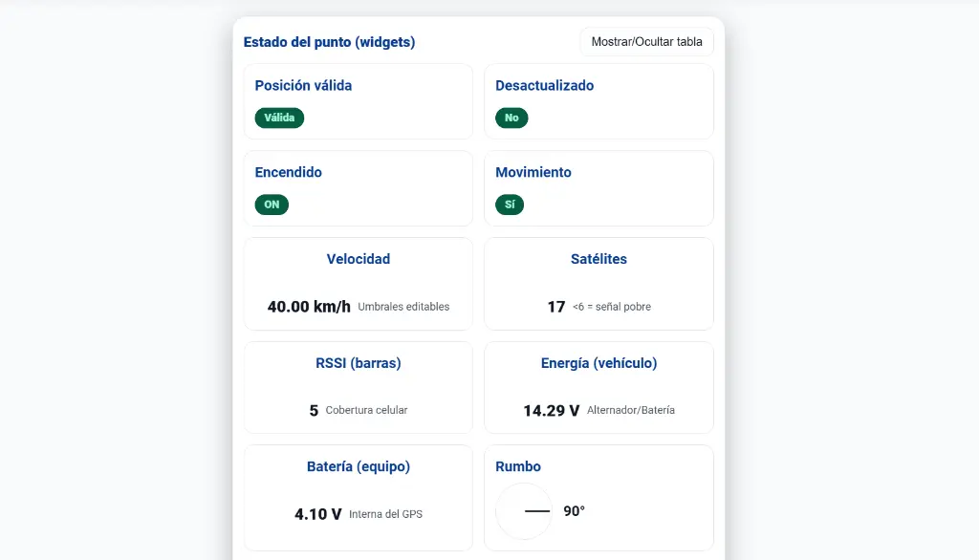Click the Posición válida widget card
Image resolution: width=979 pixels, height=560 pixels.
359,100
